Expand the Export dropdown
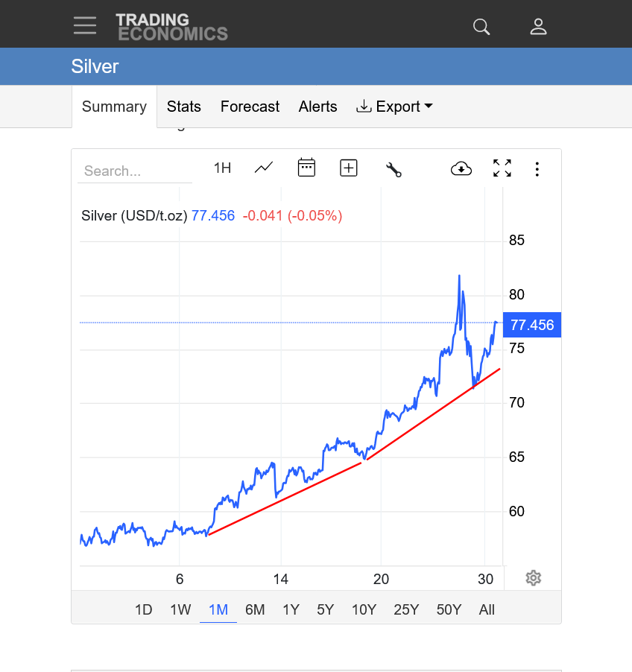Viewport: 632px width, 672px height. tap(395, 107)
